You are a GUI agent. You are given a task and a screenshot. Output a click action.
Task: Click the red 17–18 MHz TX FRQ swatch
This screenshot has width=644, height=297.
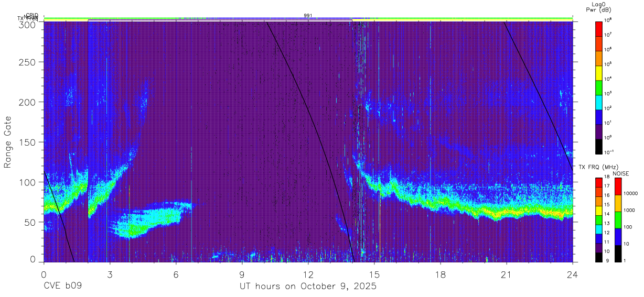599,183
